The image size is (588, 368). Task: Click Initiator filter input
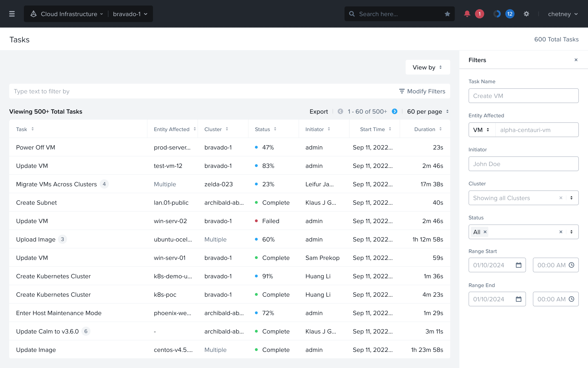tap(523, 164)
